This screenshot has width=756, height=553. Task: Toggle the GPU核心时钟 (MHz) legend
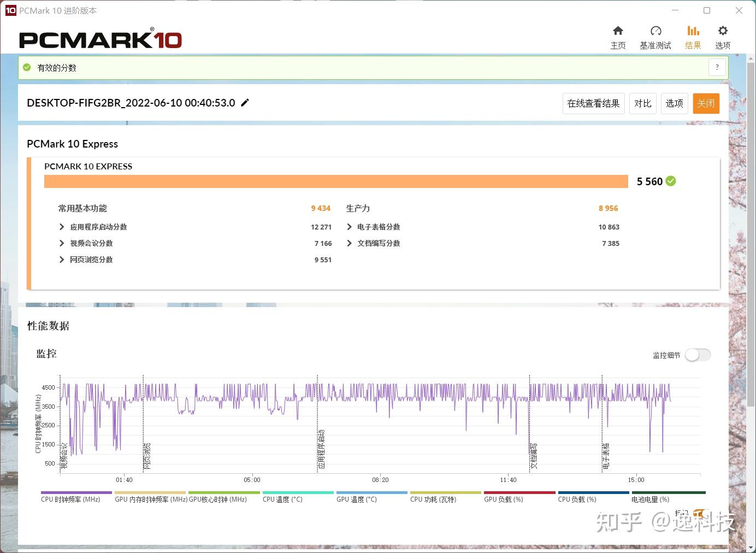pyautogui.click(x=224, y=496)
